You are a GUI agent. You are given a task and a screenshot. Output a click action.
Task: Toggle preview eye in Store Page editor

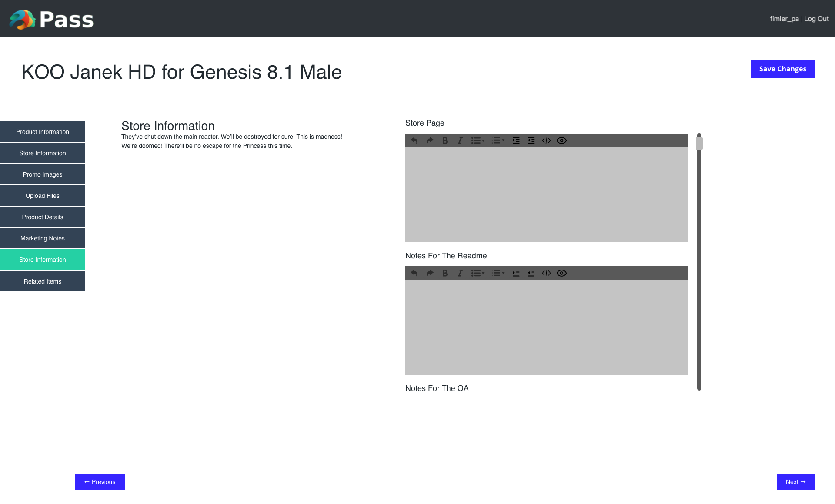[562, 140]
